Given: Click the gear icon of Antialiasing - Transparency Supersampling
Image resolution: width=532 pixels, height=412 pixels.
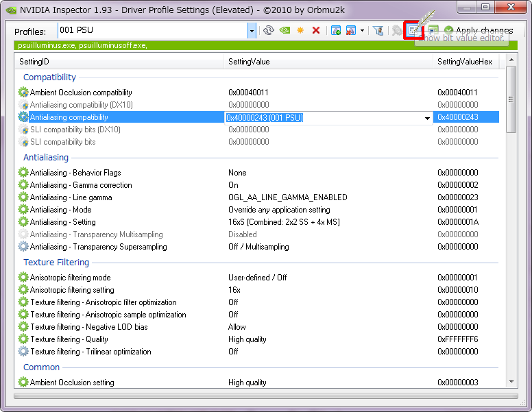Looking at the screenshot, I should coord(23,247).
